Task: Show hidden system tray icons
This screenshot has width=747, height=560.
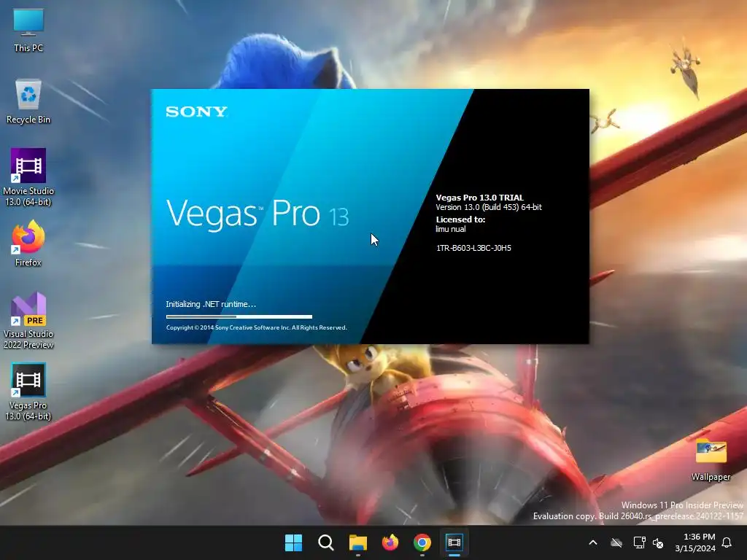Action: 593,542
